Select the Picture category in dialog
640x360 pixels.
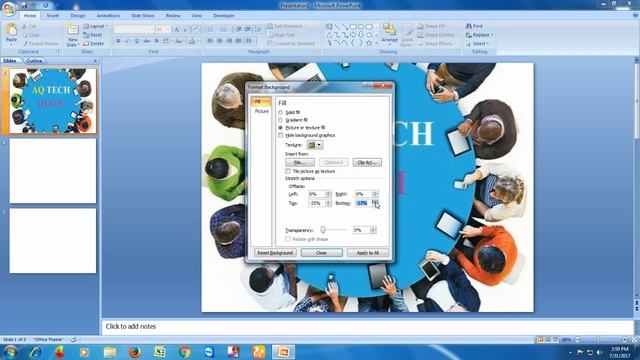click(261, 111)
